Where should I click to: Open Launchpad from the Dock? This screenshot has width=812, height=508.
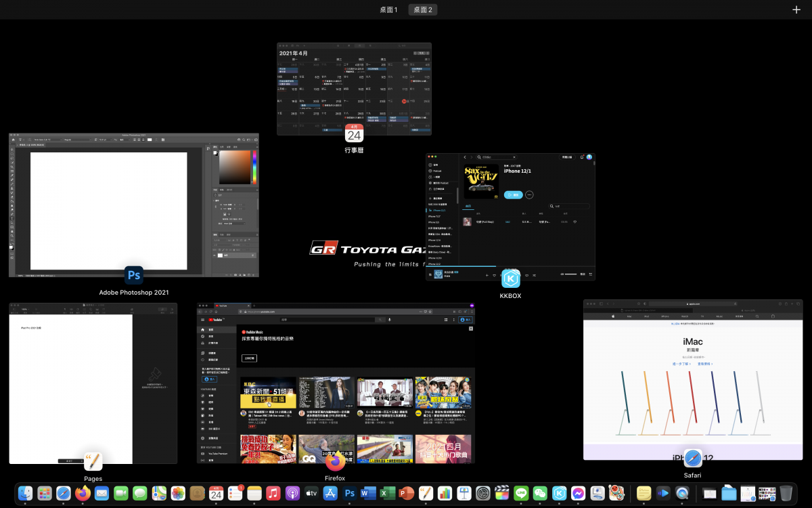(x=45, y=494)
